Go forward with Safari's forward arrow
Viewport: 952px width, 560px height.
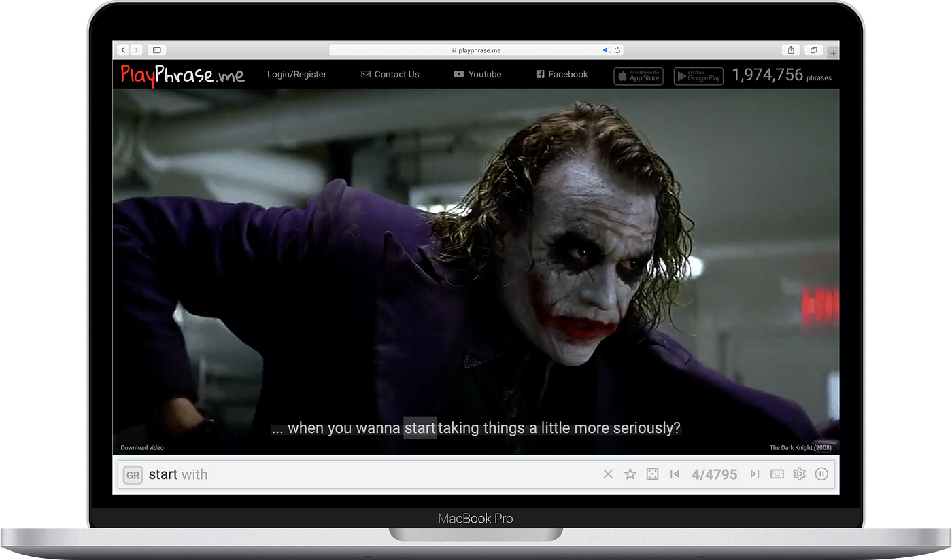pyautogui.click(x=137, y=50)
